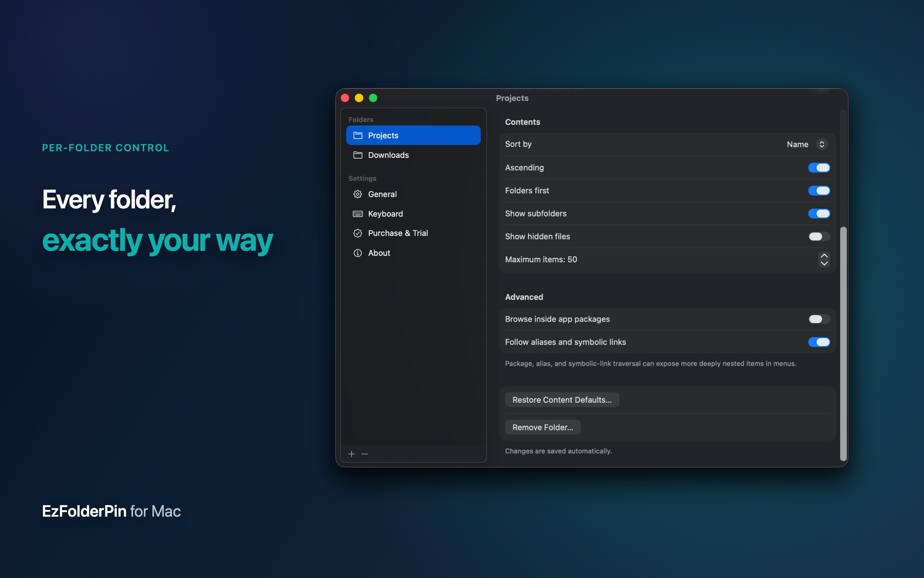Image resolution: width=924 pixels, height=578 pixels.
Task: Click the green zoom window button
Action: [x=373, y=98]
